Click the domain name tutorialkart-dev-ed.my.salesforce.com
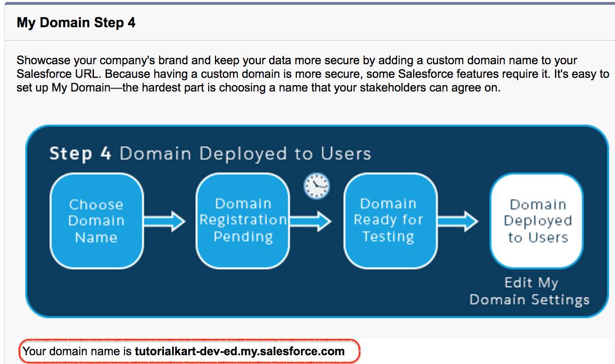This screenshot has height=364, width=615. (x=239, y=351)
